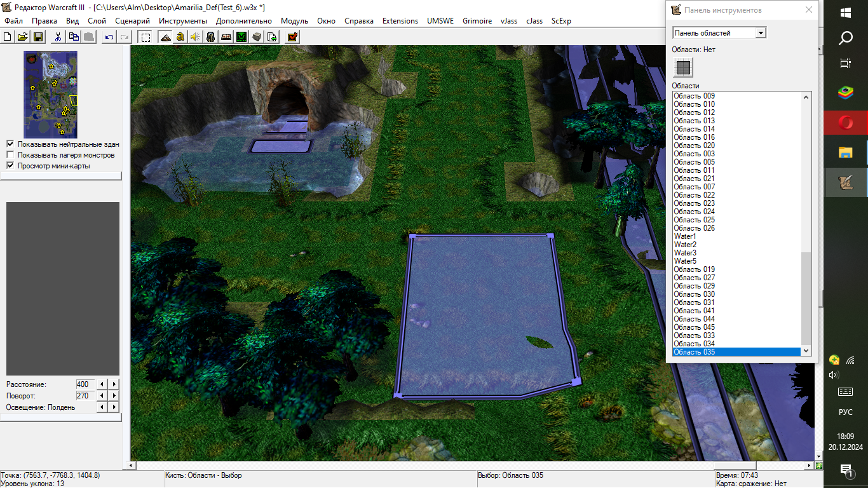The height and width of the screenshot is (488, 868).
Task: Click the Расстояние value field showing 400
Action: pyautogui.click(x=85, y=384)
